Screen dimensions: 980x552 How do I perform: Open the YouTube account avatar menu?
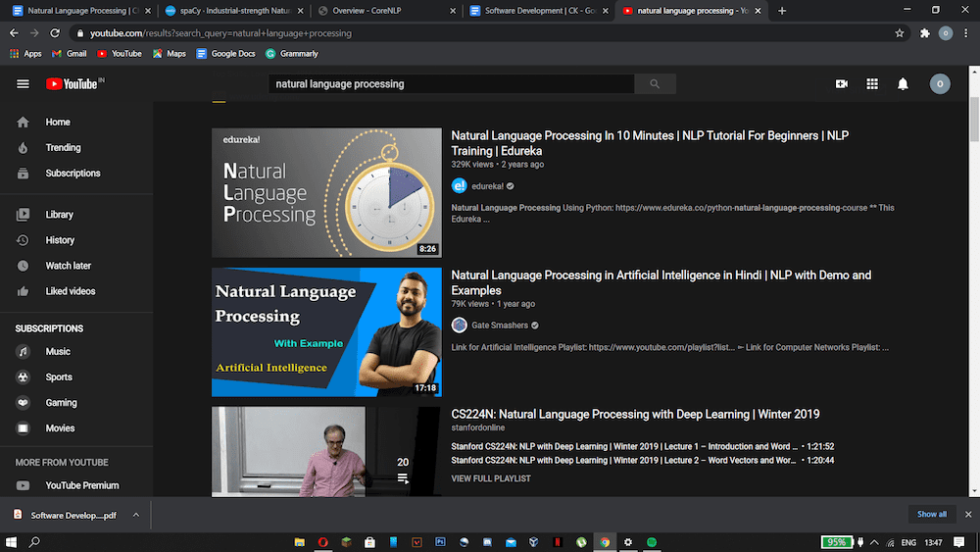[940, 83]
